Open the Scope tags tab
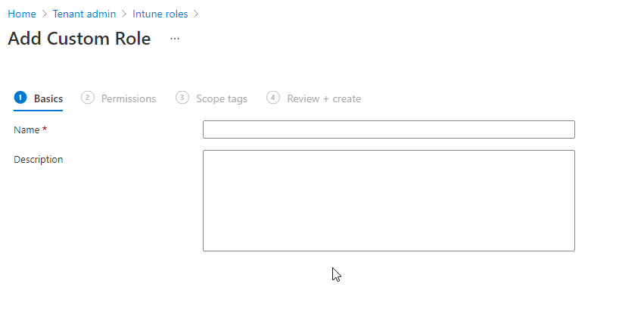 [x=222, y=98]
